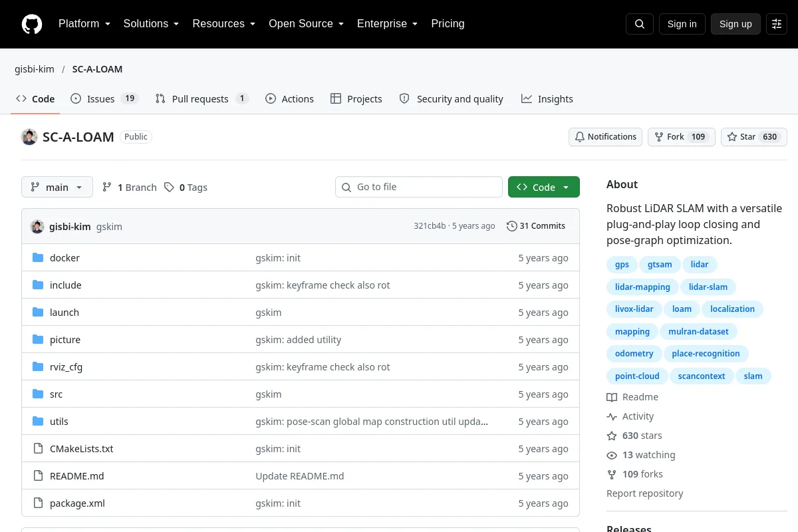Go to the GitHub homepage logo

[x=32, y=24]
